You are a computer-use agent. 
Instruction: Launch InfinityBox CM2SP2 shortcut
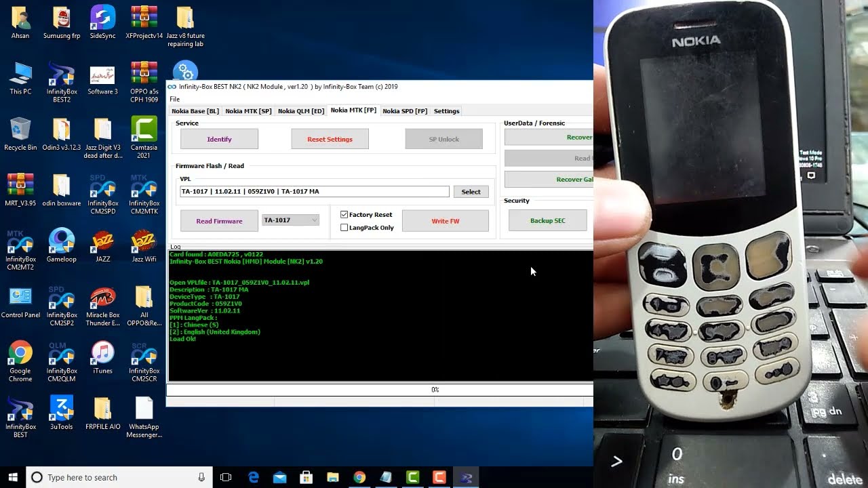(x=62, y=305)
